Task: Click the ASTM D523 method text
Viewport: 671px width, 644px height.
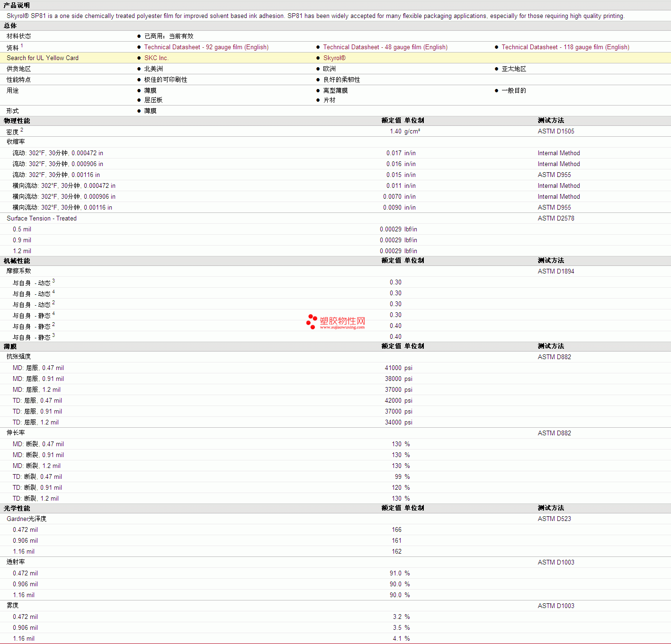Action: point(554,519)
